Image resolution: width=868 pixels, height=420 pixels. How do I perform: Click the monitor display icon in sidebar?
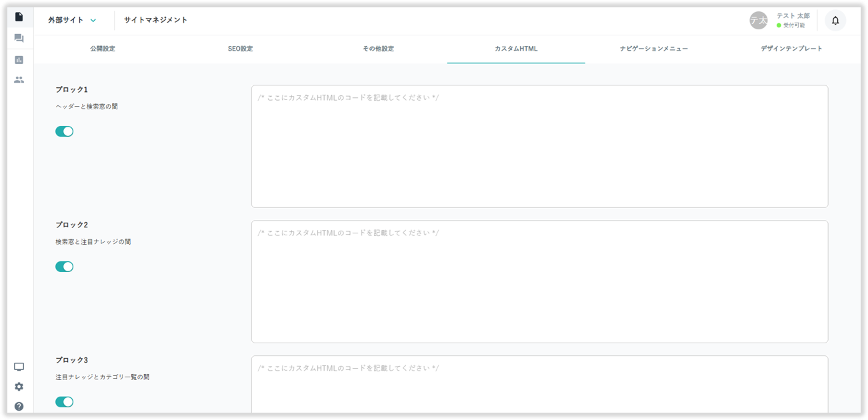point(19,367)
